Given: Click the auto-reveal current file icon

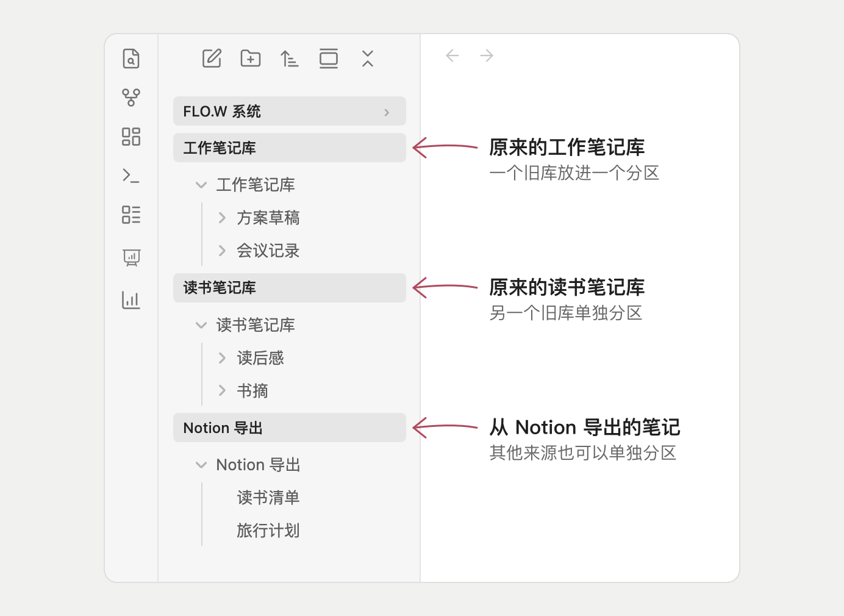Looking at the screenshot, I should 329,59.
